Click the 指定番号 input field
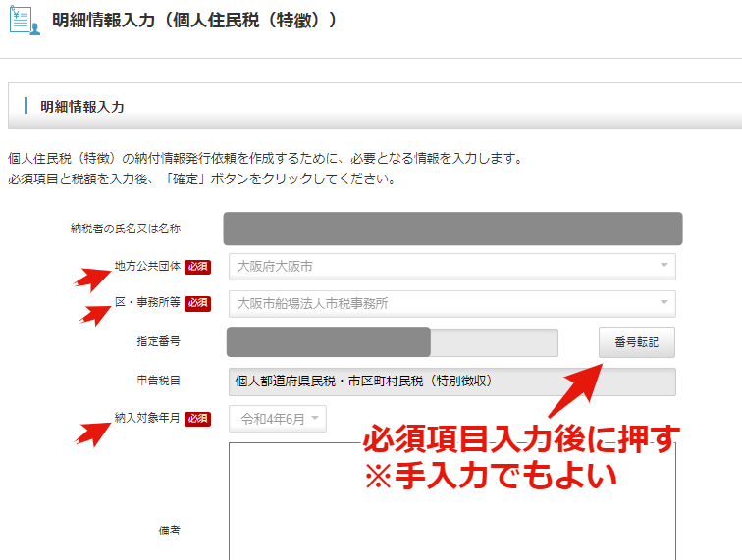Viewport: 742px width, 560px height. pyautogui.click(x=393, y=342)
